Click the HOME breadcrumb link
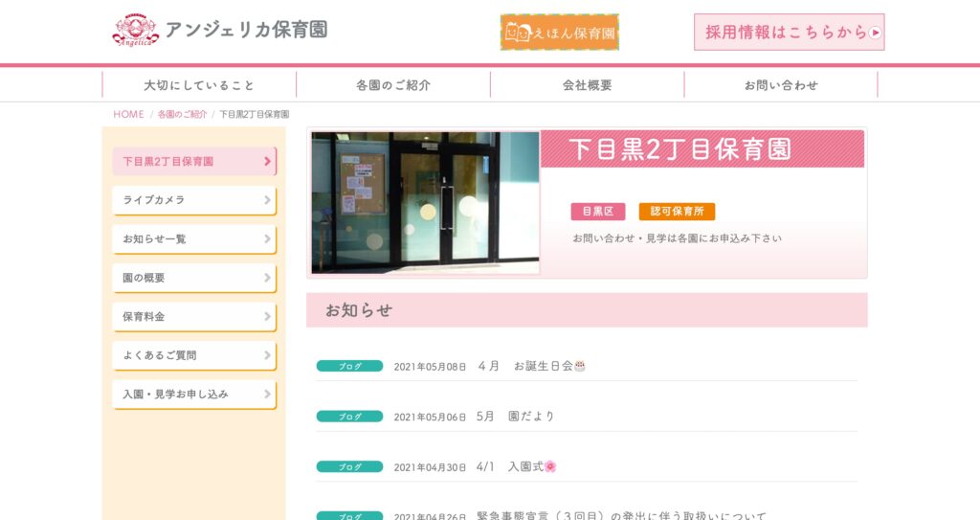This screenshot has height=520, width=980. (129, 115)
